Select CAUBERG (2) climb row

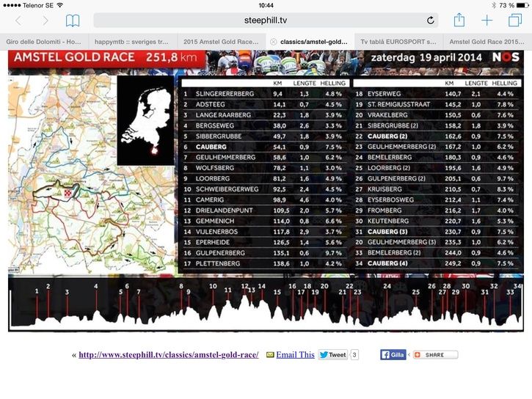(437, 136)
